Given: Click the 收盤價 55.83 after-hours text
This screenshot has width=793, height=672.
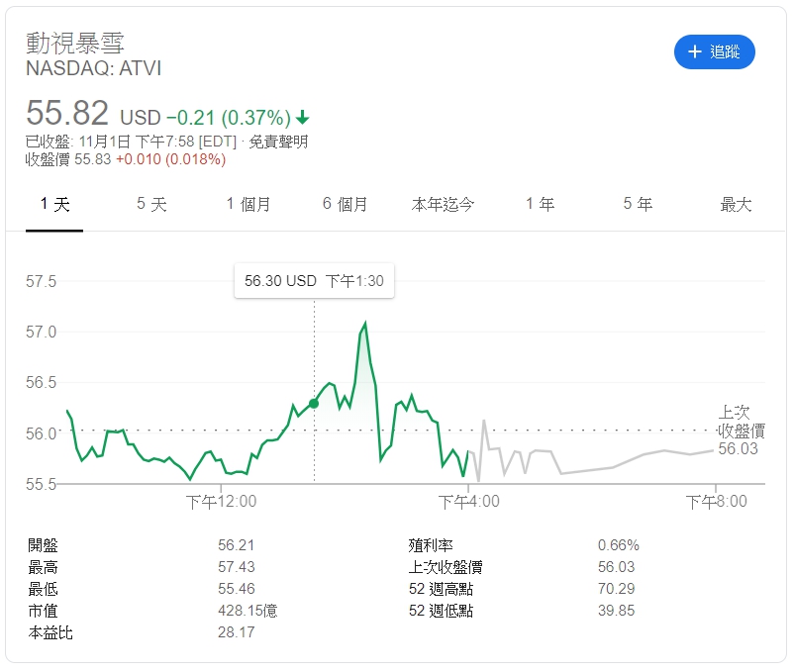Looking at the screenshot, I should coord(67,159).
